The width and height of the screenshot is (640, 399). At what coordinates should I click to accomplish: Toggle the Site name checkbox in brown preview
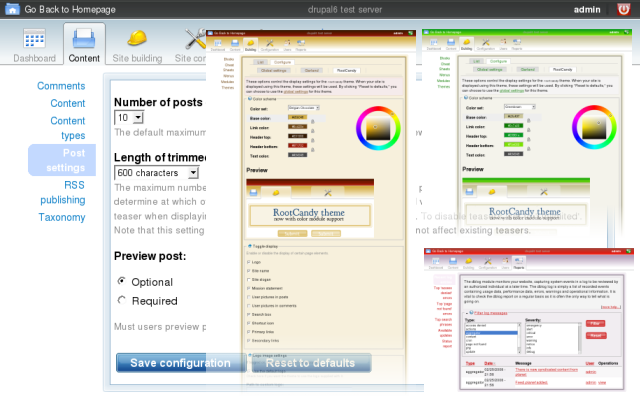coord(249,271)
